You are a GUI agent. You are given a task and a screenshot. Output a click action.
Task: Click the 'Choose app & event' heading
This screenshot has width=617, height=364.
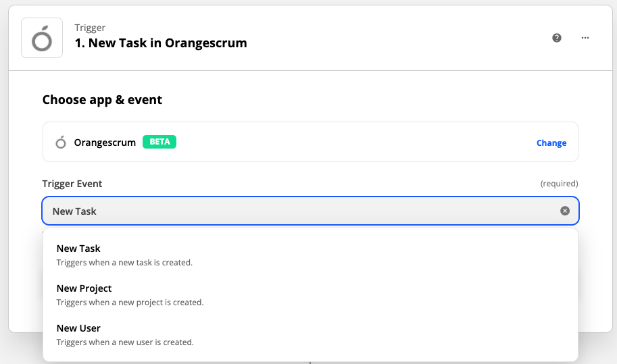(102, 100)
